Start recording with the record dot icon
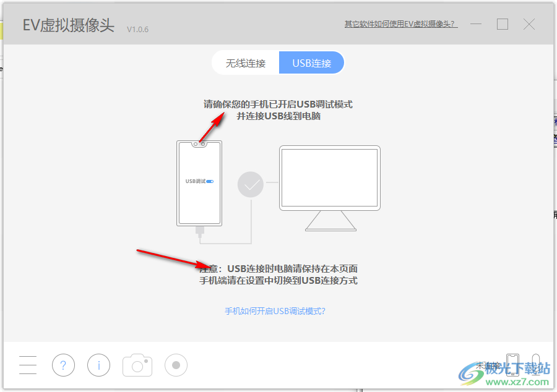Viewport: 557px width, 392px height. pyautogui.click(x=175, y=365)
